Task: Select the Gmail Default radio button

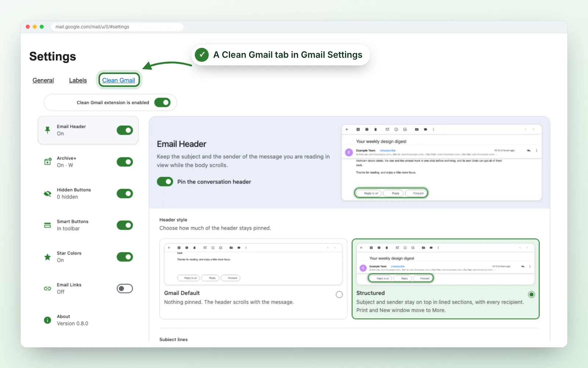Action: (x=339, y=294)
